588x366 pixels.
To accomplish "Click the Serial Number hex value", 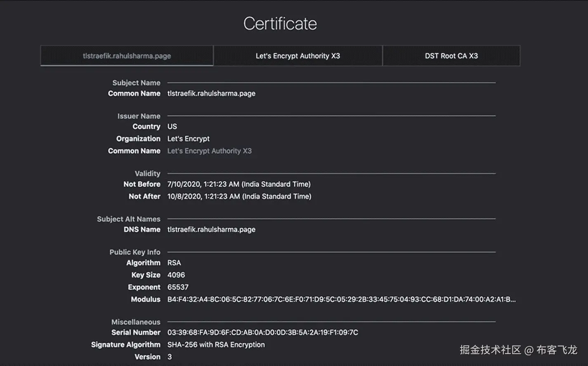I will coord(262,333).
